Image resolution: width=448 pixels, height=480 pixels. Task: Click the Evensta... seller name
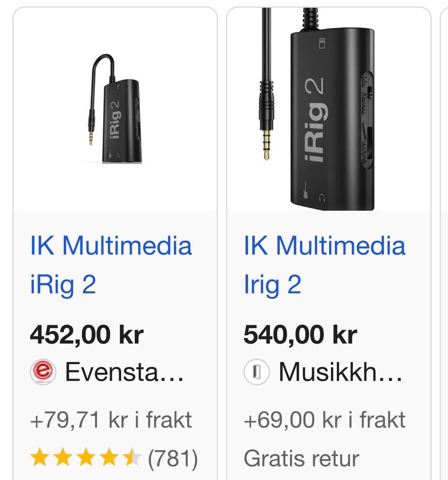click(124, 372)
